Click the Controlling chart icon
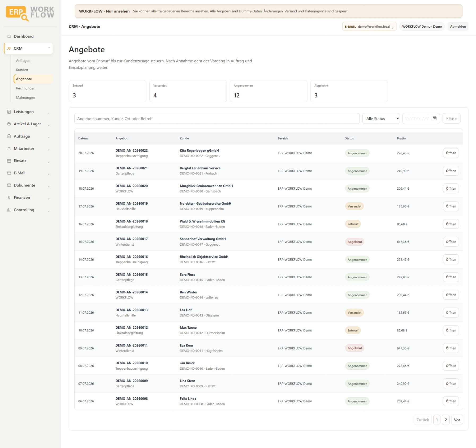The image size is (476, 448). 9,210
